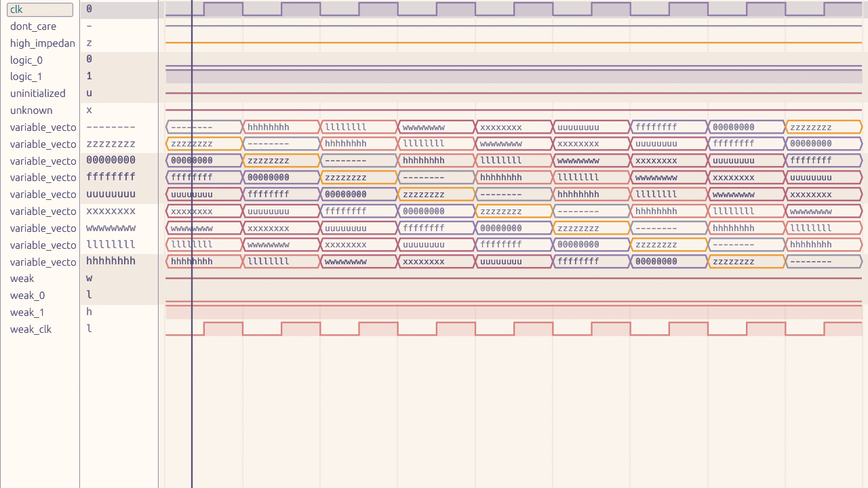This screenshot has height=488, width=868.
Task: Click the high_impedan signal name
Action: [42, 43]
